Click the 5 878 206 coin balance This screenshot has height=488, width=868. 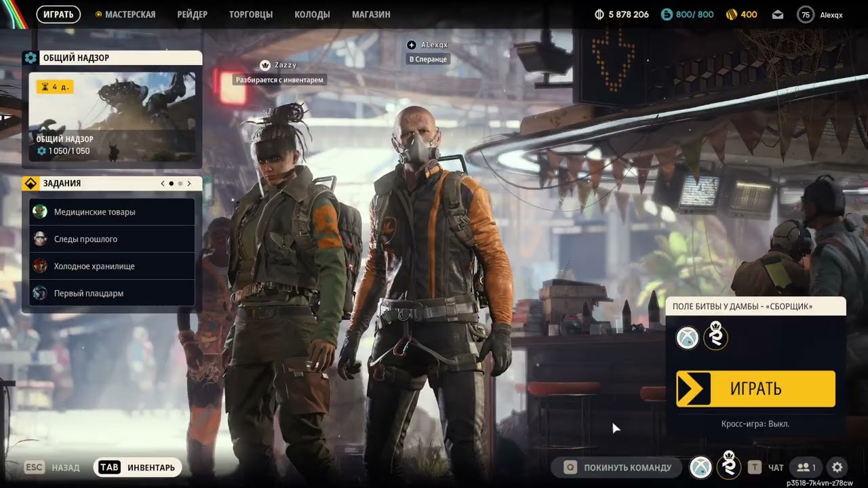[629, 14]
